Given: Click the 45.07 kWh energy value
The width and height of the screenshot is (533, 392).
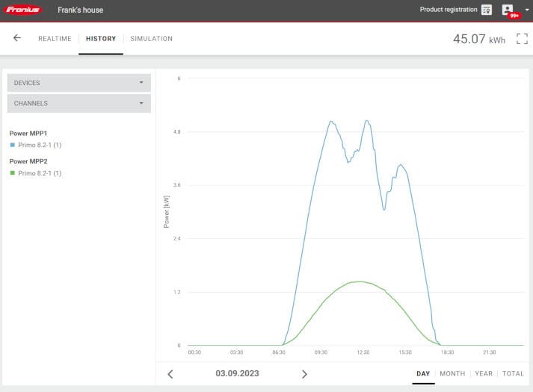Looking at the screenshot, I should (x=479, y=39).
